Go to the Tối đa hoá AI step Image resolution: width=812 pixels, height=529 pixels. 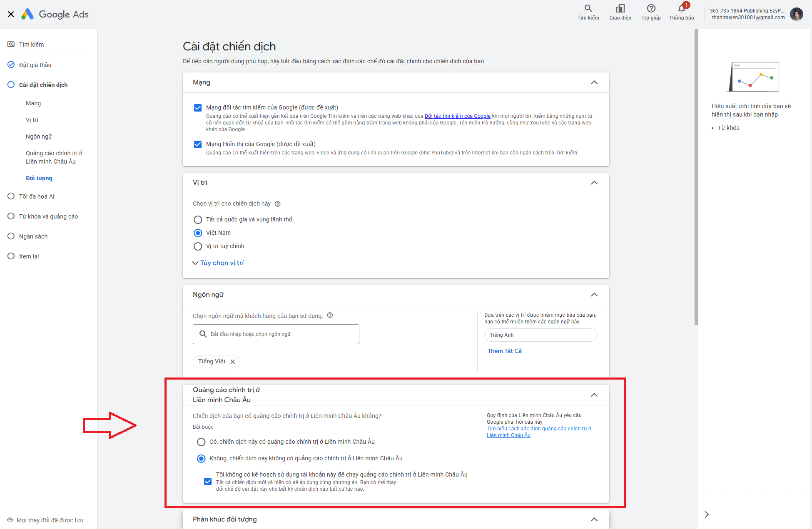pos(37,196)
